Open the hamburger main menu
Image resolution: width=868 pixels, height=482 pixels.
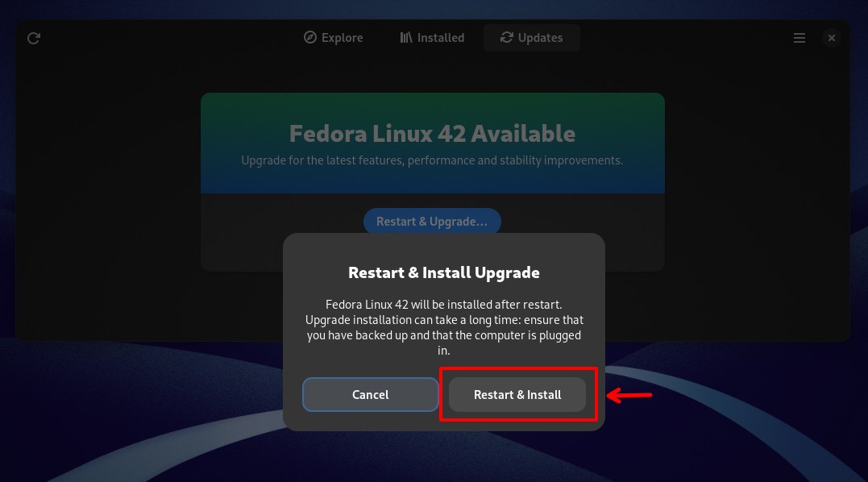tap(799, 38)
